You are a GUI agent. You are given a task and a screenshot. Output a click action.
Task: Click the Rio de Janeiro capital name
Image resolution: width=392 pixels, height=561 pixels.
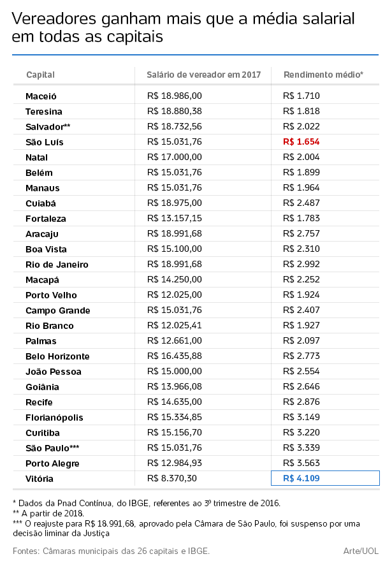pos(57,265)
